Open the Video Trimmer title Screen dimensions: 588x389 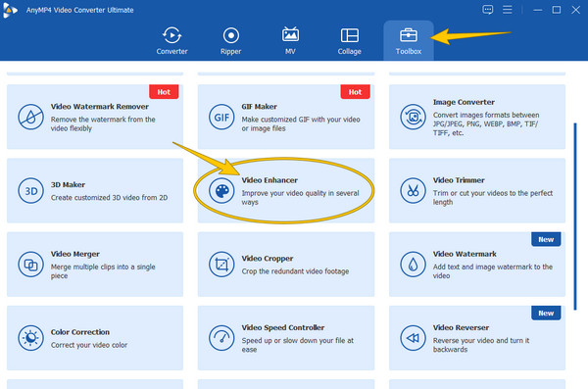459,180
